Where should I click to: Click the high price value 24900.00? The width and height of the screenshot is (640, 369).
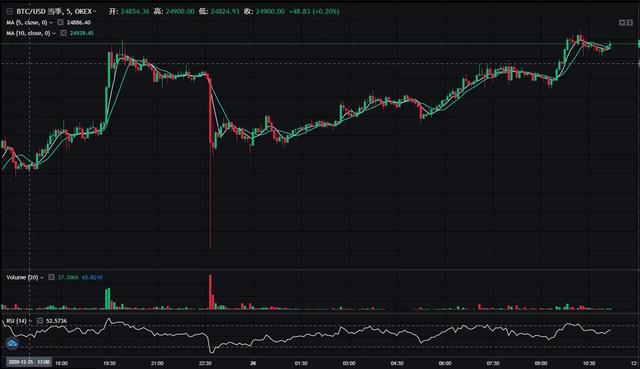point(180,11)
